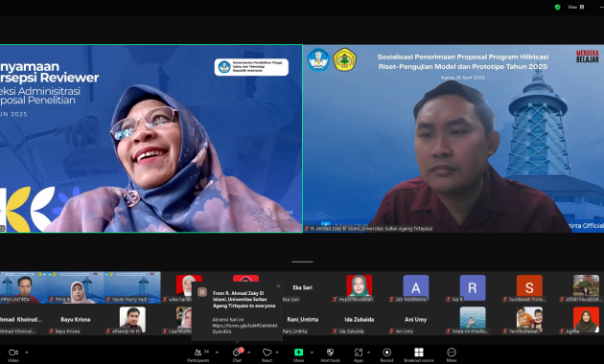Expand the arrow beside Apps

click(369, 353)
